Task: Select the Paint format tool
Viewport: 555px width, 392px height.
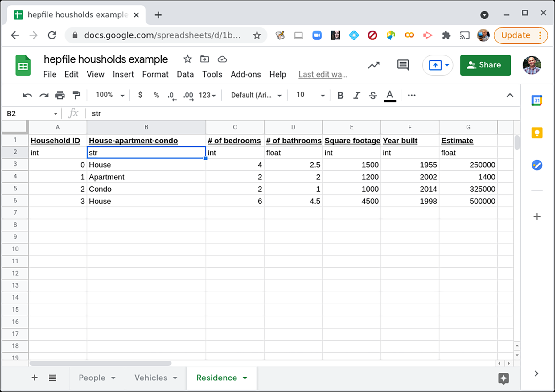Action: (76, 95)
